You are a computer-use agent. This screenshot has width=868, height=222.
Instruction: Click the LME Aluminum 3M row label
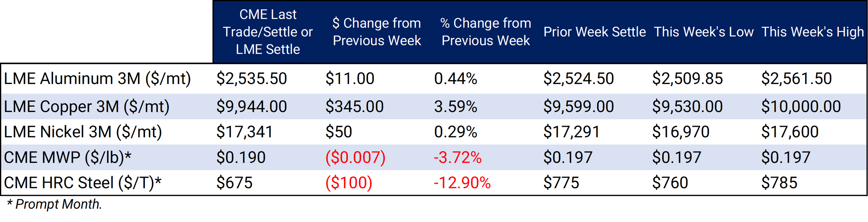tap(97, 79)
